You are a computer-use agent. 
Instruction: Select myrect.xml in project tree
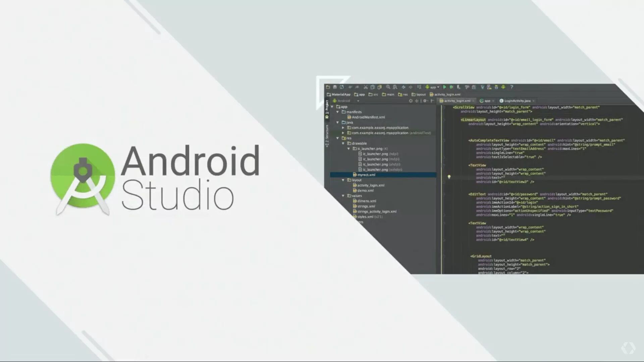(x=366, y=175)
